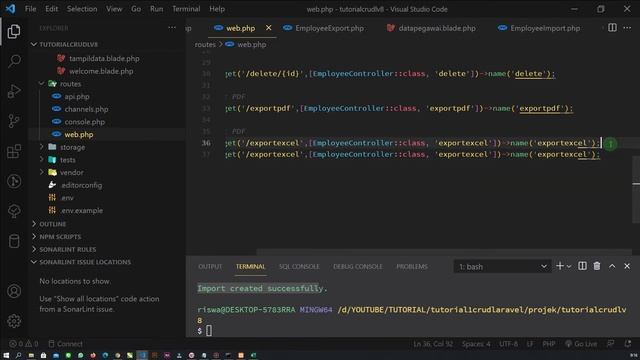Open the Selection menu
Screen dimensions: 640x360
(82, 9)
